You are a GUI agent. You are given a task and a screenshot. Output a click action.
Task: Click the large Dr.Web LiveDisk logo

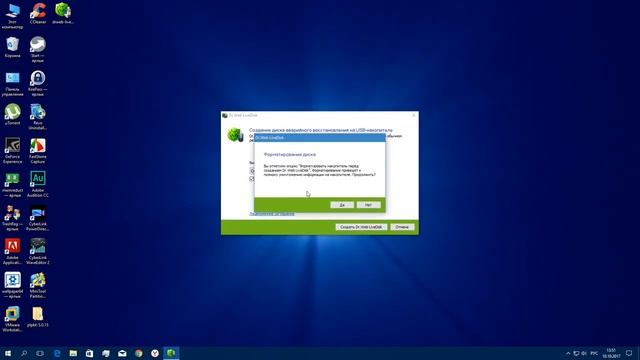pos(236,135)
